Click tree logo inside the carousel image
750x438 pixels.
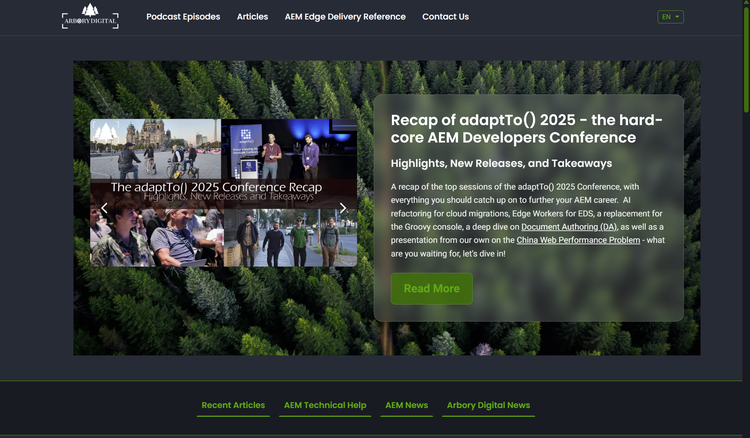pos(105,133)
